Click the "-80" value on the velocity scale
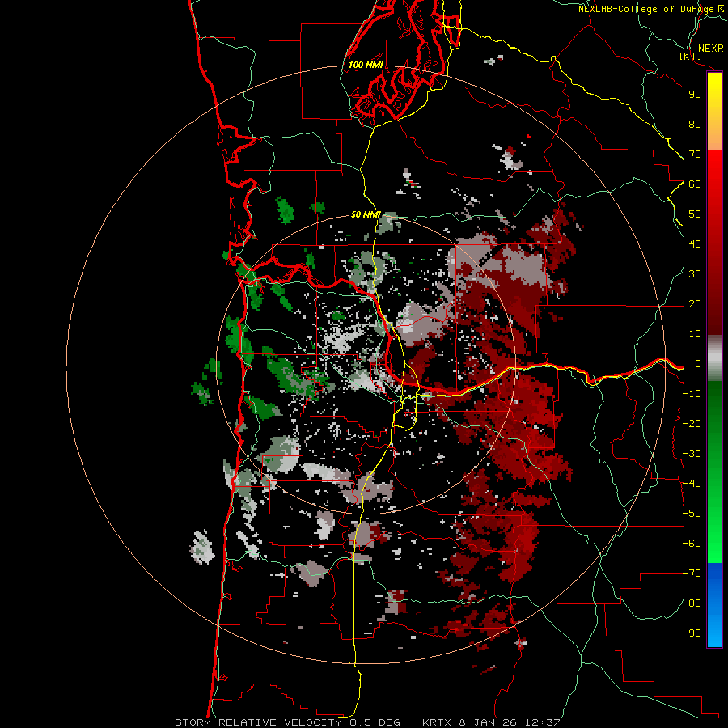Image resolution: width=728 pixels, height=728 pixels. 692,603
